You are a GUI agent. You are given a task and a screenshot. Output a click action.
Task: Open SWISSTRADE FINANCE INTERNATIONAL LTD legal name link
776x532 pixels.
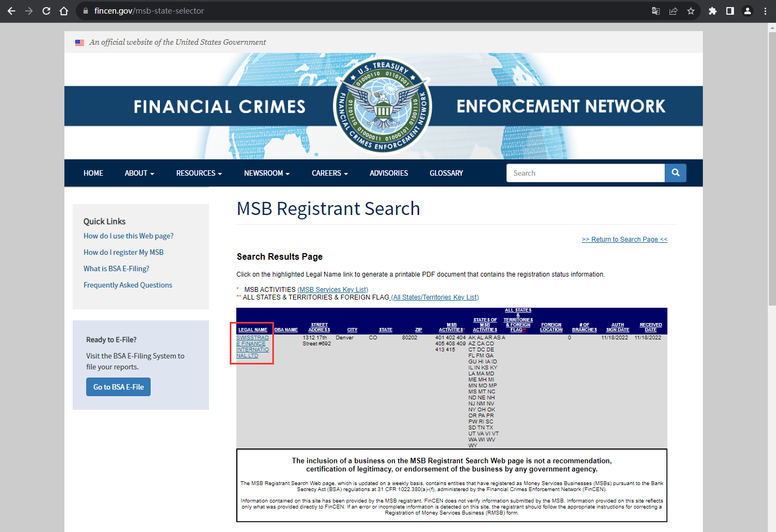click(x=253, y=346)
